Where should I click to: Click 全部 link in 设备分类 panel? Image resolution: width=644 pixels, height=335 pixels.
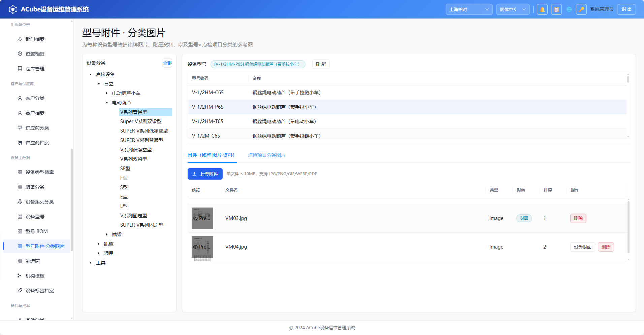[167, 63]
